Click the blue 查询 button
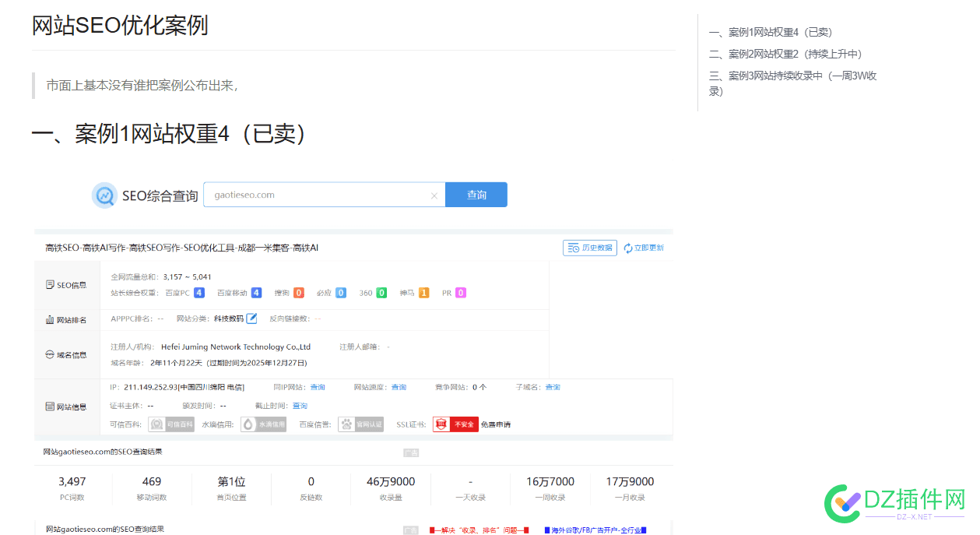The width and height of the screenshot is (980, 535). (x=476, y=195)
